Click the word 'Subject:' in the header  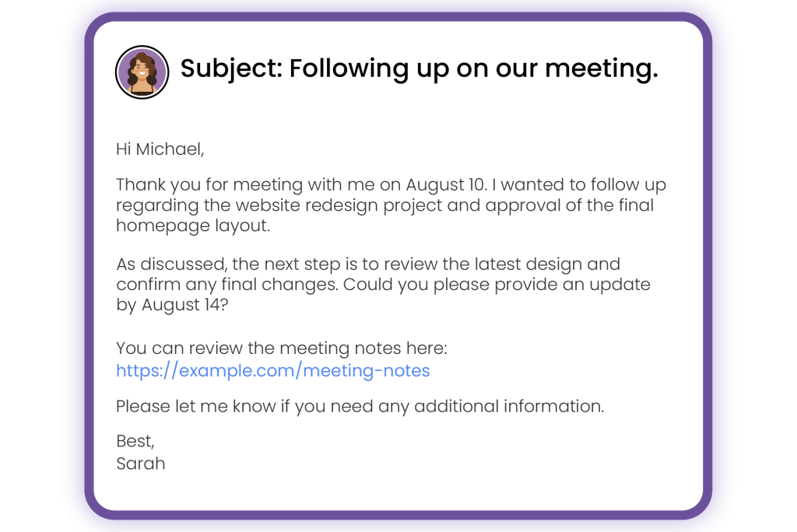click(x=231, y=68)
